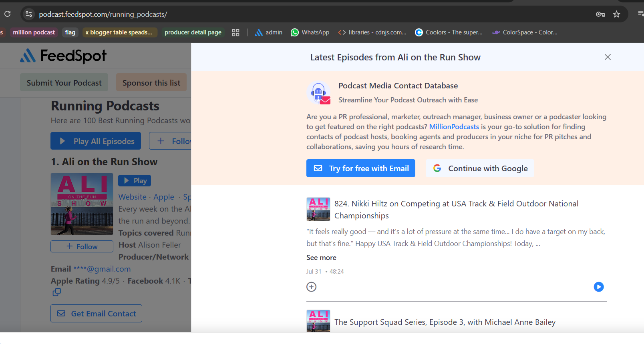This screenshot has height=344, width=644.
Task: Reload the page with the refresh icon
Action: (7, 14)
